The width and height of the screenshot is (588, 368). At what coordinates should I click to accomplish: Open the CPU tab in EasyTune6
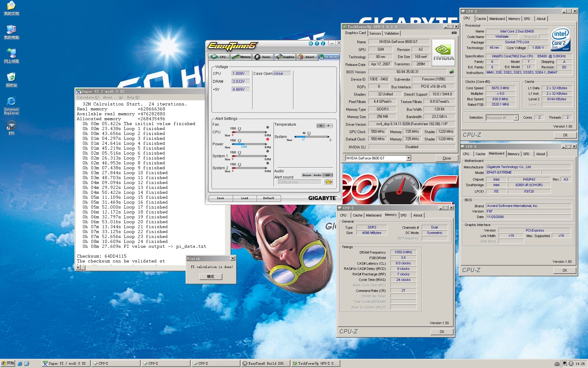(219, 57)
